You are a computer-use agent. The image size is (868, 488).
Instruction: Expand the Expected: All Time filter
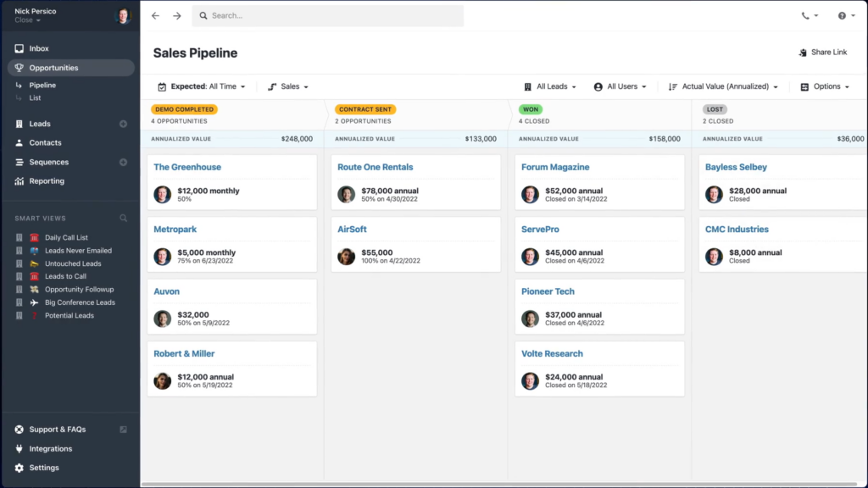point(202,86)
